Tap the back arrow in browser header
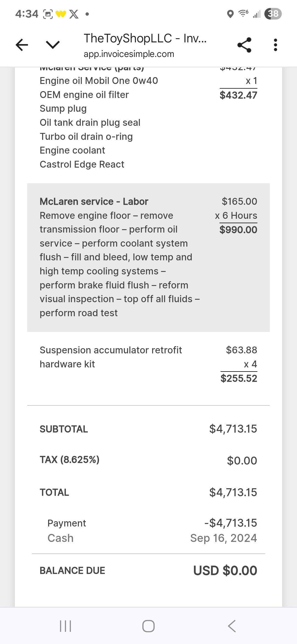The image size is (297, 644). click(x=22, y=45)
